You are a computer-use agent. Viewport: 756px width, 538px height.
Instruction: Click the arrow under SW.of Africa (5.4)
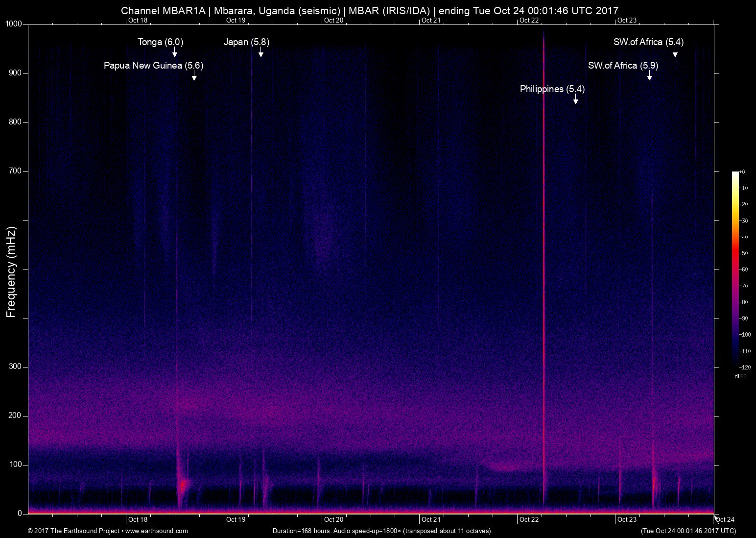(x=675, y=53)
